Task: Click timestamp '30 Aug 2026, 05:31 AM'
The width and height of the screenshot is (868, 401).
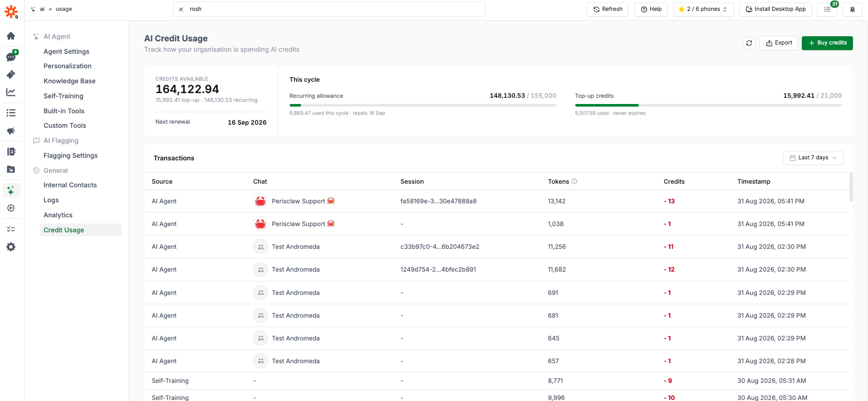Action: pyautogui.click(x=771, y=381)
